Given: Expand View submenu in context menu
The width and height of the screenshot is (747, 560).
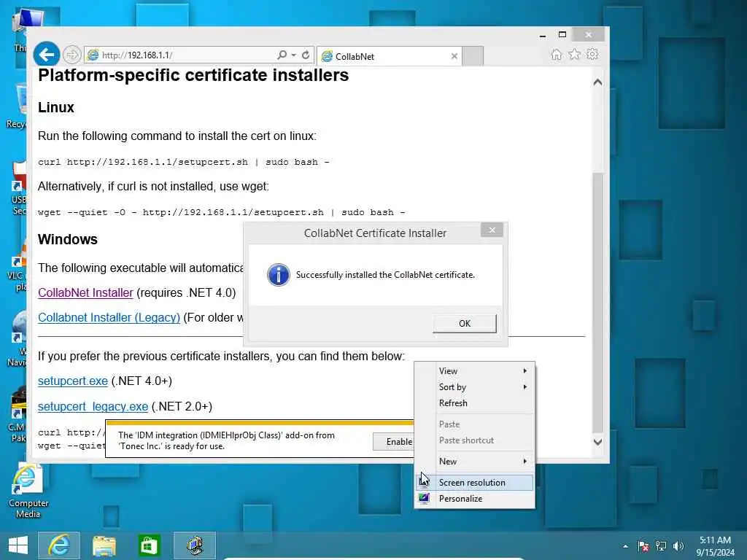Looking at the screenshot, I should point(474,371).
